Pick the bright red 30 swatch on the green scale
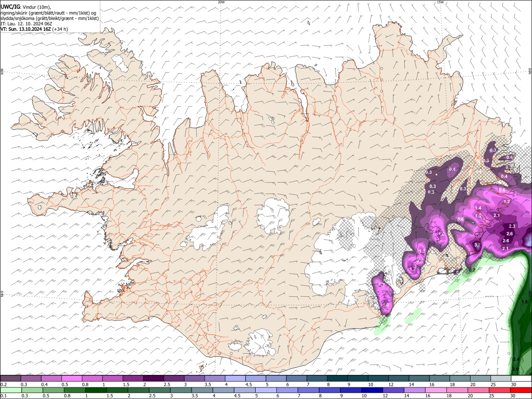The image size is (532, 399). [x=521, y=390]
